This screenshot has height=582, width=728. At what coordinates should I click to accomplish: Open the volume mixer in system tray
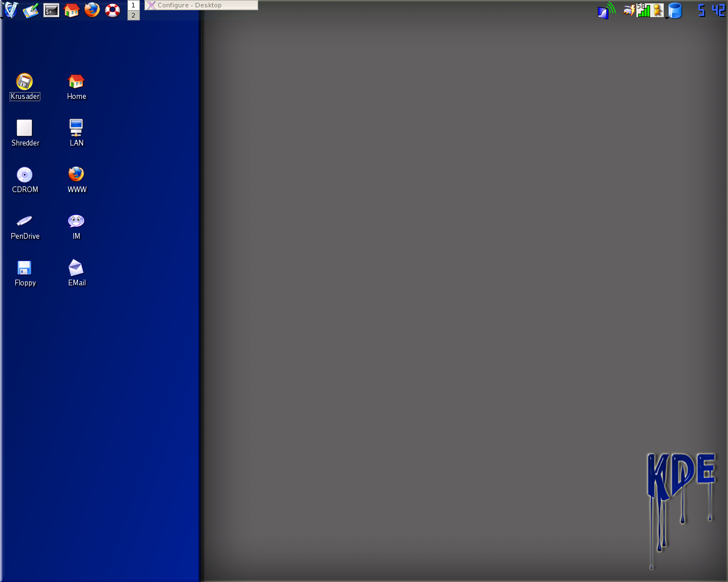click(x=605, y=10)
